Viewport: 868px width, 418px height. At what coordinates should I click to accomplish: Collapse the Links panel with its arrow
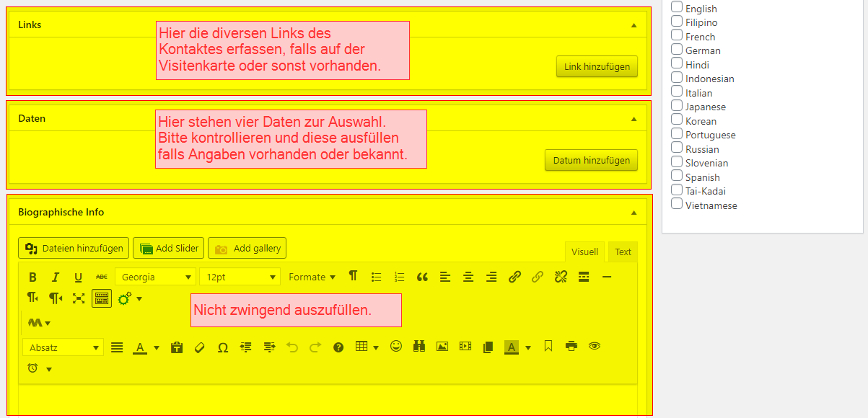click(634, 25)
